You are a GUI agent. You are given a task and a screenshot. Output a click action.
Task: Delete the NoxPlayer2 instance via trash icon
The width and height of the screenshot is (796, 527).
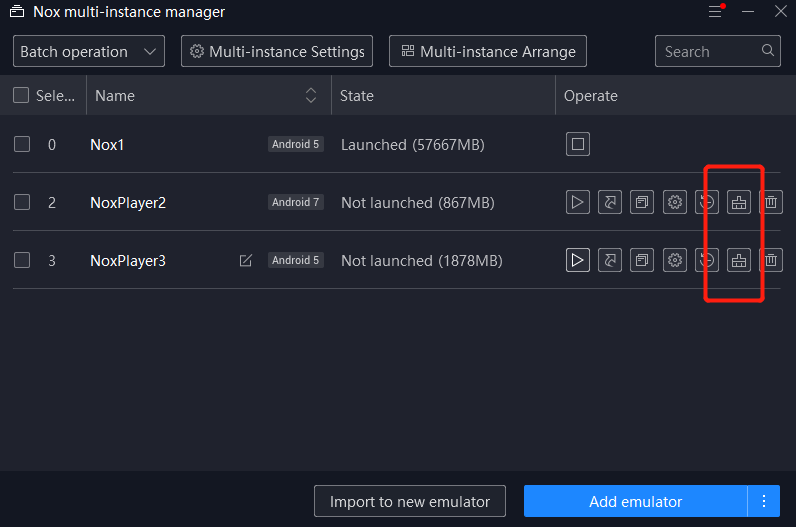(771, 202)
